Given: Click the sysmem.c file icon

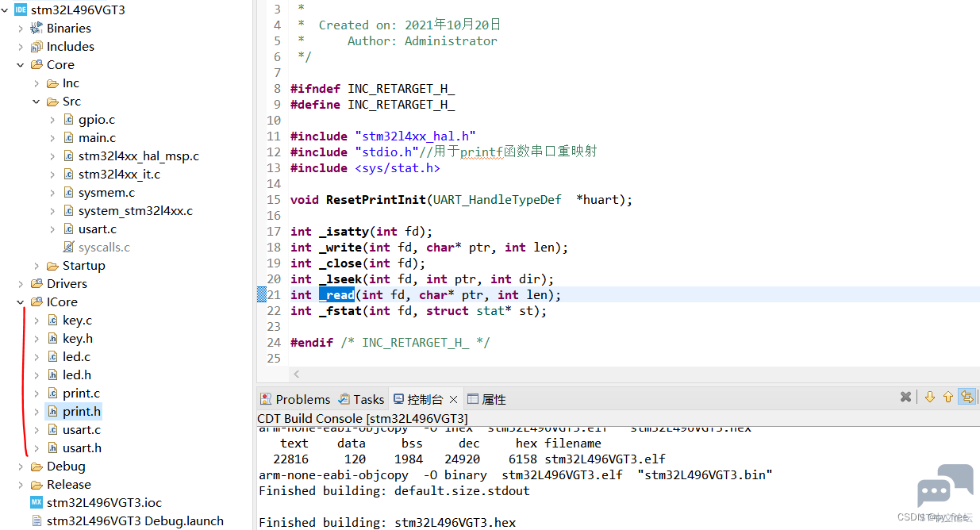Looking at the screenshot, I should click(69, 193).
